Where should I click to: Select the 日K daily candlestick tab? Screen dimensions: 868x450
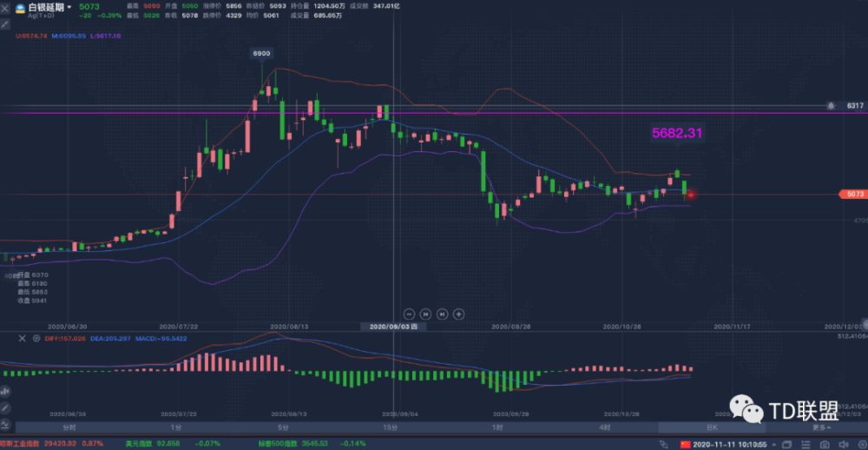click(x=712, y=427)
